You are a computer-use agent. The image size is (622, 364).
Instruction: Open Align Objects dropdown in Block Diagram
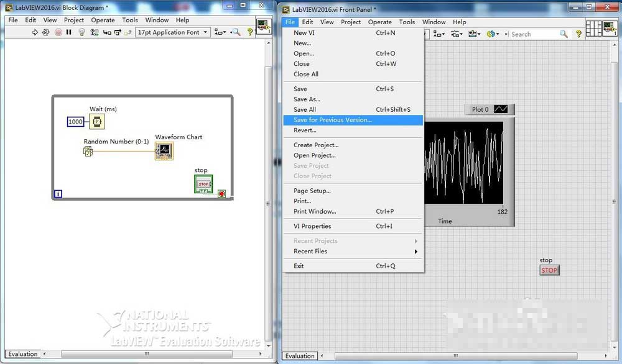[x=220, y=32]
